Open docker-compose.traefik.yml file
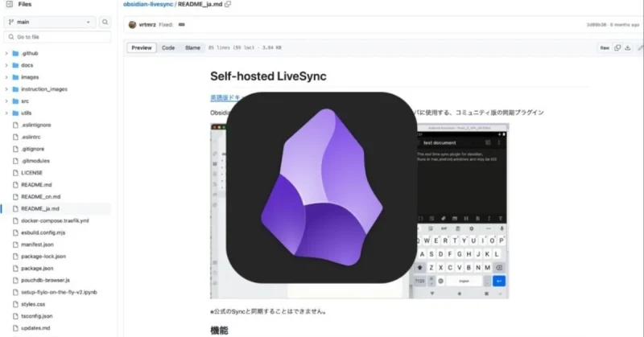The image size is (644, 337). click(55, 220)
